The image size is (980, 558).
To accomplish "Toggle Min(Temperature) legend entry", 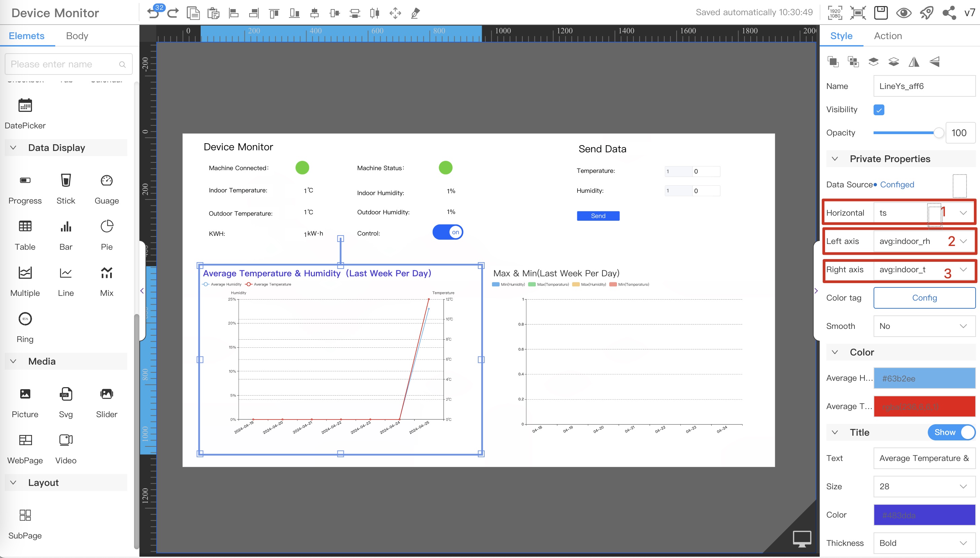I will tap(629, 284).
